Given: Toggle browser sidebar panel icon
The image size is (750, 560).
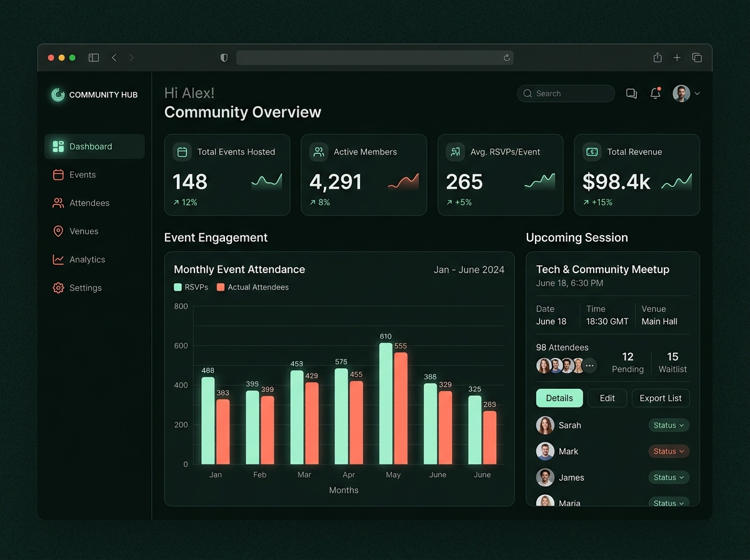Looking at the screenshot, I should coord(94,57).
